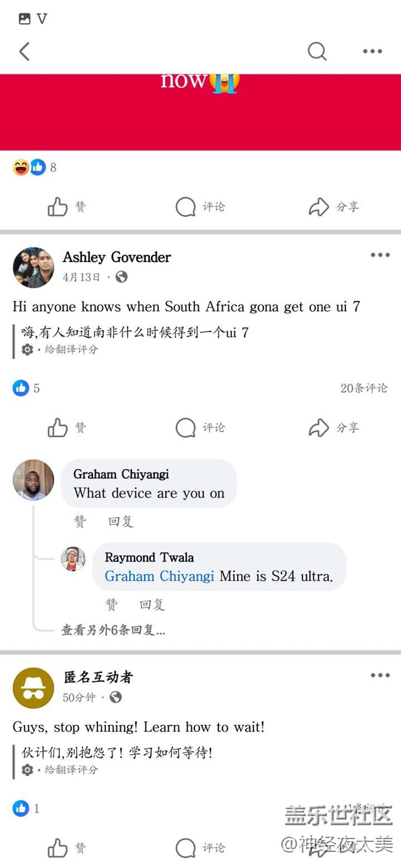Share the red background post at top
Screen dimensions: 401x868
334,207
